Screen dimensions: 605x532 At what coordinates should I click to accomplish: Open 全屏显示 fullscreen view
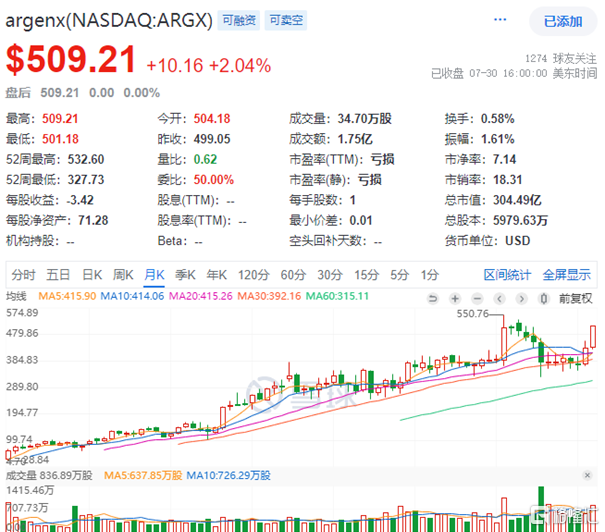[x=566, y=275]
